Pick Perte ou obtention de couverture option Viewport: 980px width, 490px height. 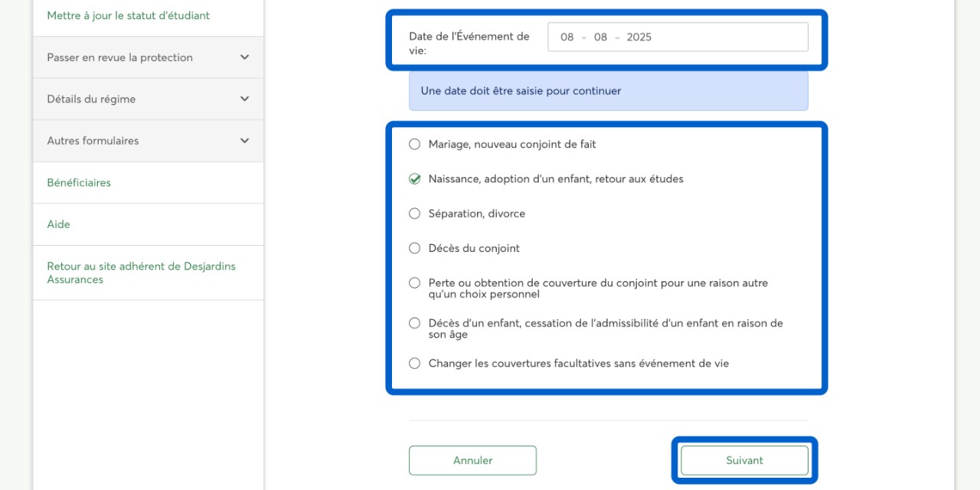pos(414,283)
